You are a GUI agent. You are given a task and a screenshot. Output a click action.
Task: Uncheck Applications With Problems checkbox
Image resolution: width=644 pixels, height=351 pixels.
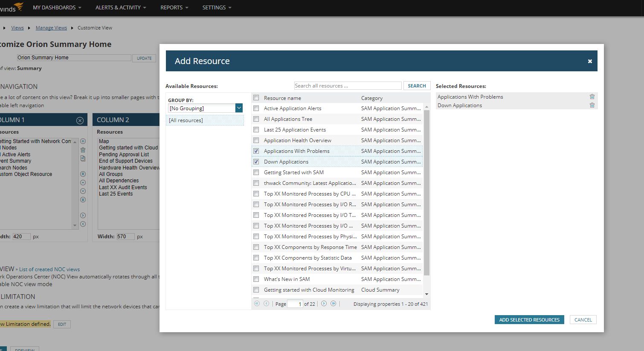(x=256, y=151)
